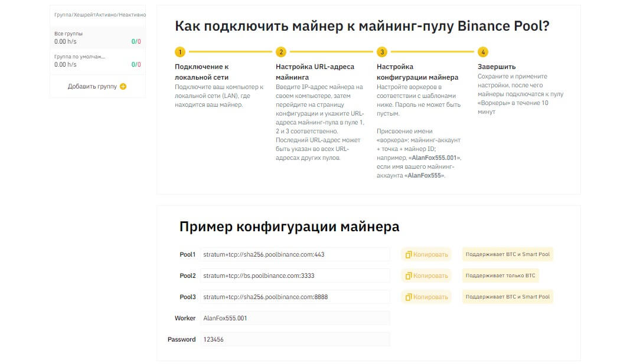Click the Worker field with AlanFox555.001
This screenshot has height=364, width=643.
pos(295,318)
